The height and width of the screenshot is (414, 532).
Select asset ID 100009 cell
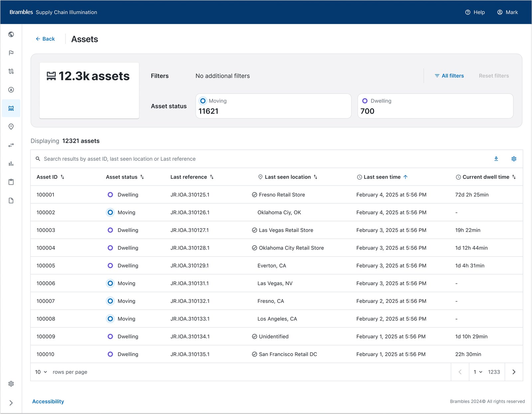pos(46,337)
